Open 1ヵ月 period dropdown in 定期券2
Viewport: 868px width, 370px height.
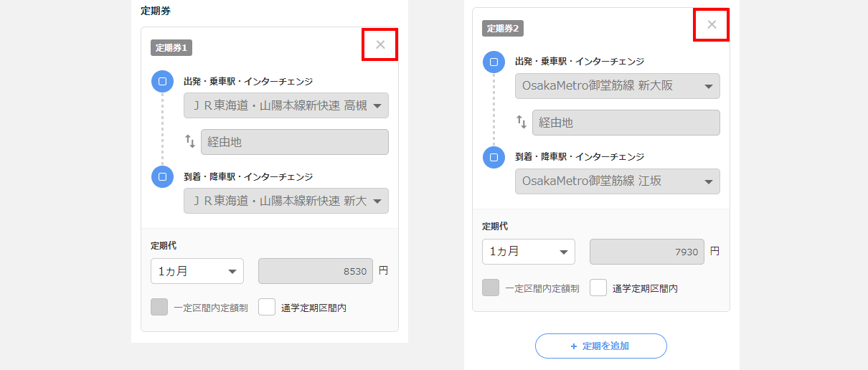tap(529, 252)
